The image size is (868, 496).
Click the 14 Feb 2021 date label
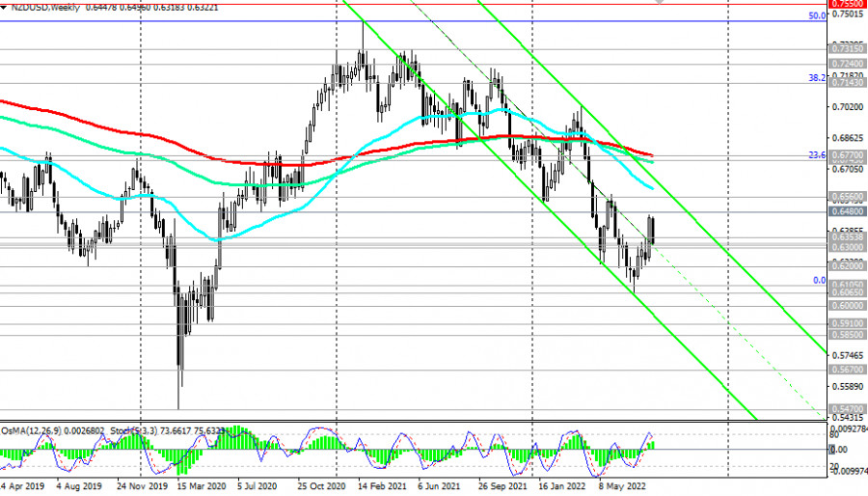(382, 486)
